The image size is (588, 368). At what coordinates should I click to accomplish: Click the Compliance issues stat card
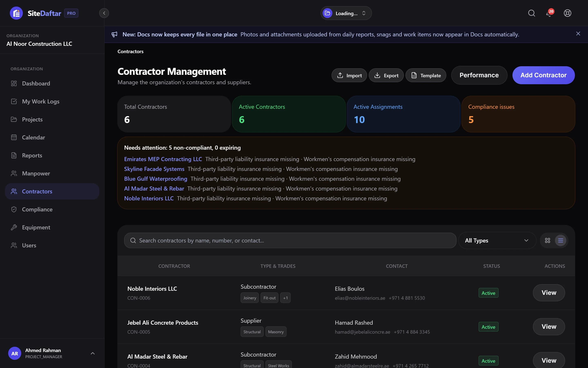click(518, 114)
